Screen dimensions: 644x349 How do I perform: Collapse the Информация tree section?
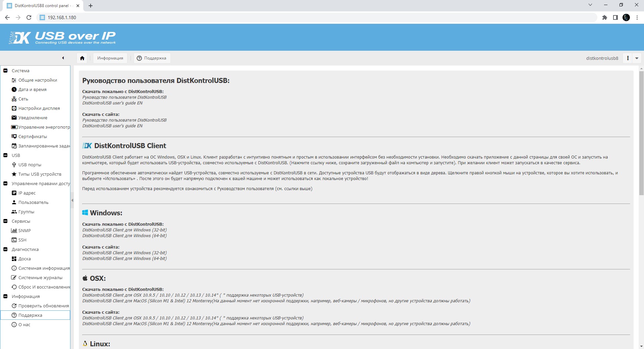point(5,296)
